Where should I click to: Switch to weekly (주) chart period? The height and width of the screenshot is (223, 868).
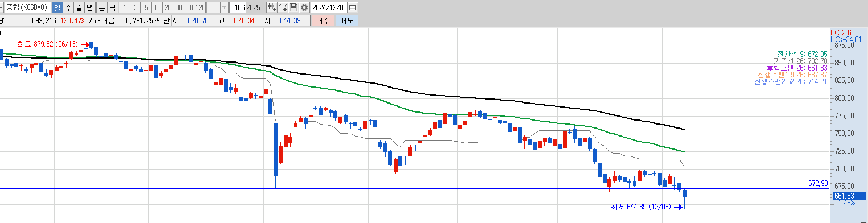coord(68,7)
